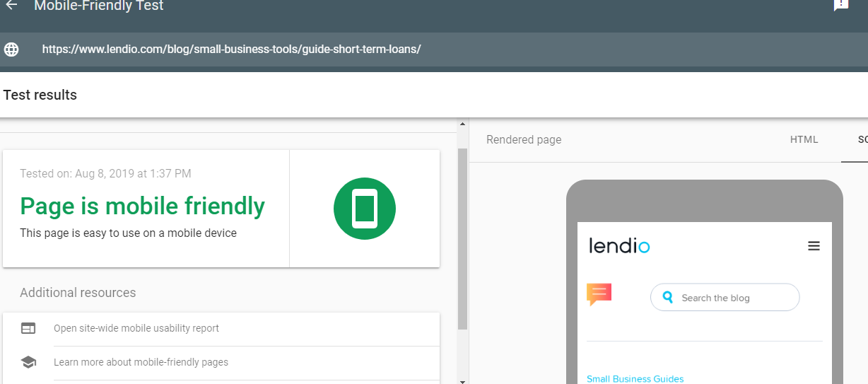Click the scrollbar down arrow in results panel
Viewport: 868px width, 384px height.
[x=462, y=380]
